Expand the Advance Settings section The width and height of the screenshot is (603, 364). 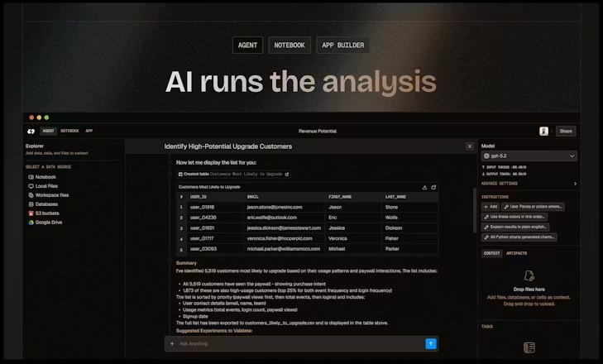[529, 184]
